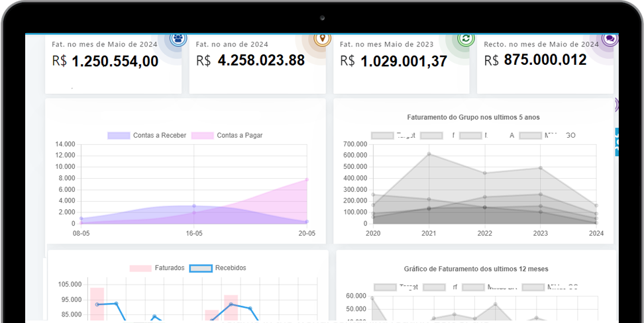The image size is (644, 323).
Task: Toggle Target series in the 5-year Faturamento chart
Action: coord(383,136)
